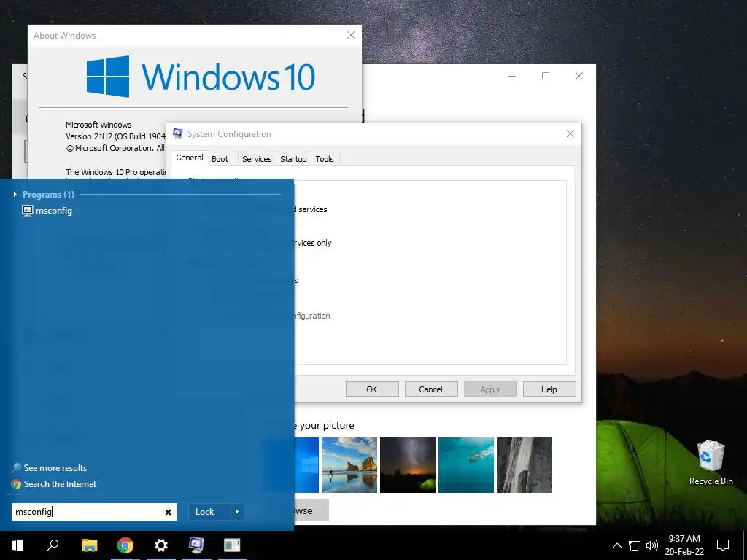Viewport: 747px width, 560px height.
Task: Open the Services tab
Action: (x=257, y=159)
